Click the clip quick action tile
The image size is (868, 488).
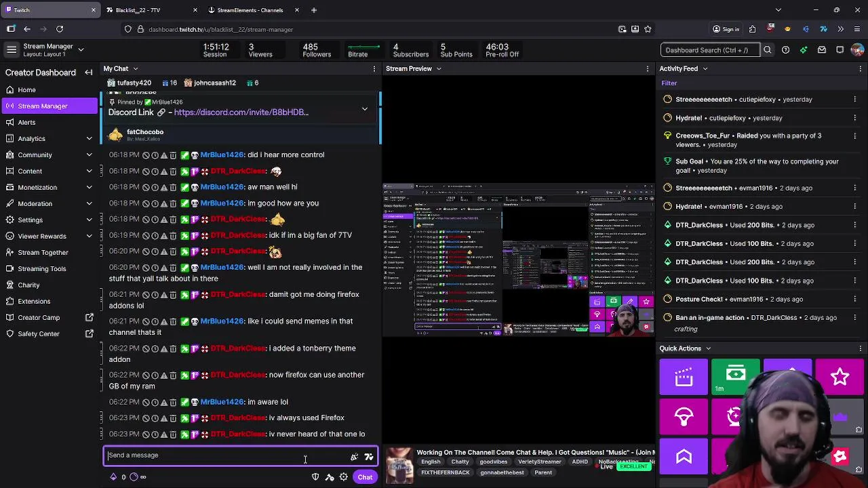click(684, 377)
